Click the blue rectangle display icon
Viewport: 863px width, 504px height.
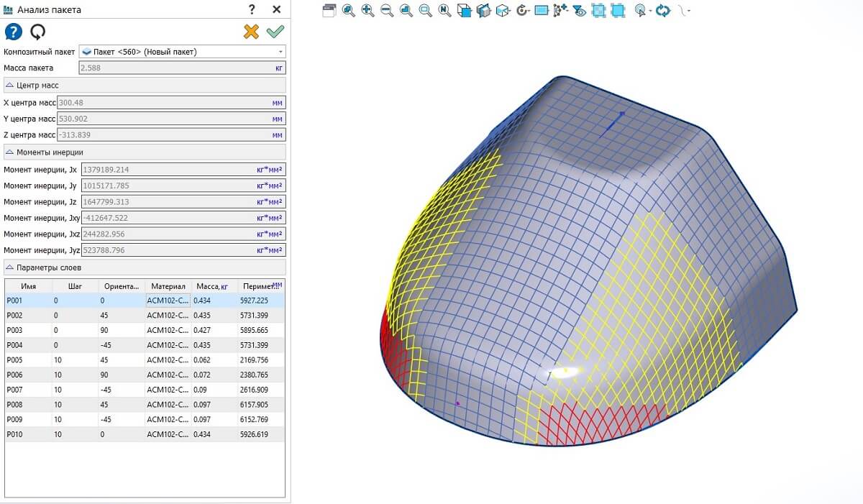(542, 10)
